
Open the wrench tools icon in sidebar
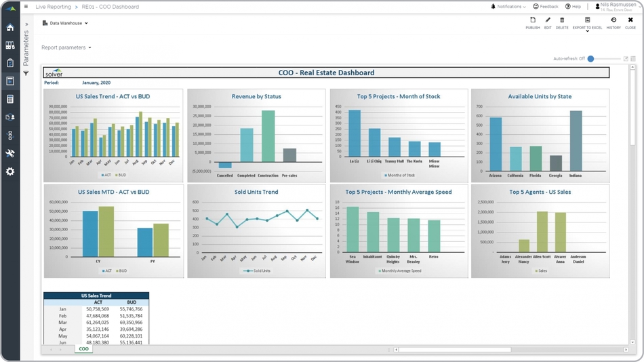tap(10, 153)
